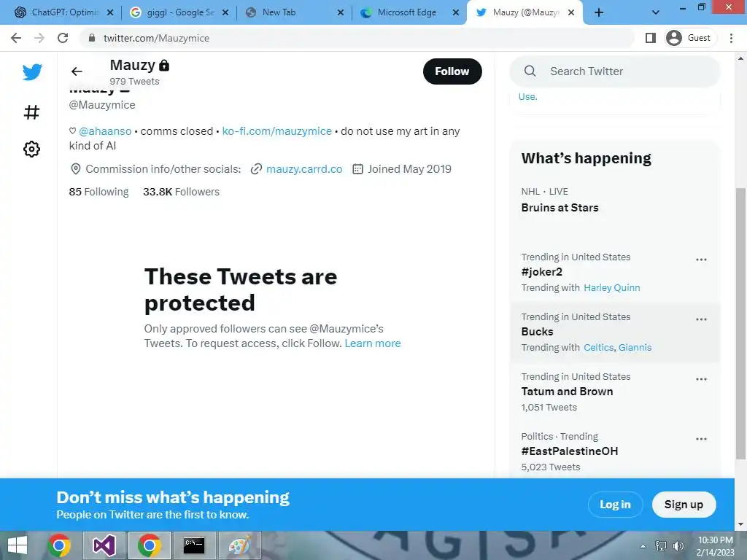Click the Celtics trending link
This screenshot has height=560, width=747.
coord(598,348)
